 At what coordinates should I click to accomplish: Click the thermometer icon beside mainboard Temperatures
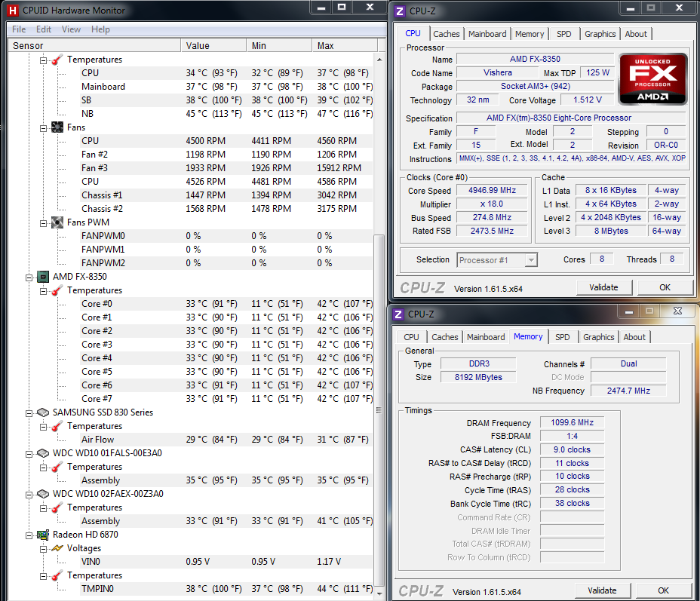[x=57, y=60]
